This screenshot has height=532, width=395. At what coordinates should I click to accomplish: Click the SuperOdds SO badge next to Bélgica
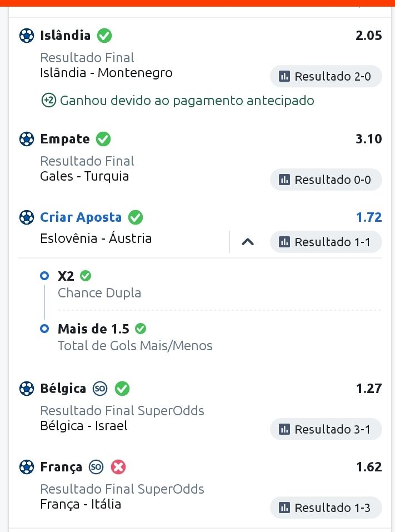click(x=100, y=389)
